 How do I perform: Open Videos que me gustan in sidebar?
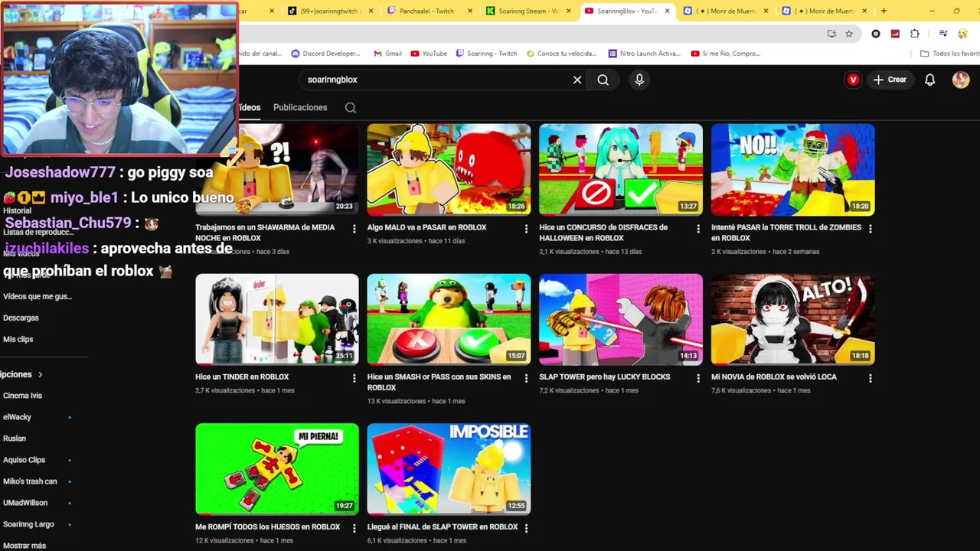(38, 296)
